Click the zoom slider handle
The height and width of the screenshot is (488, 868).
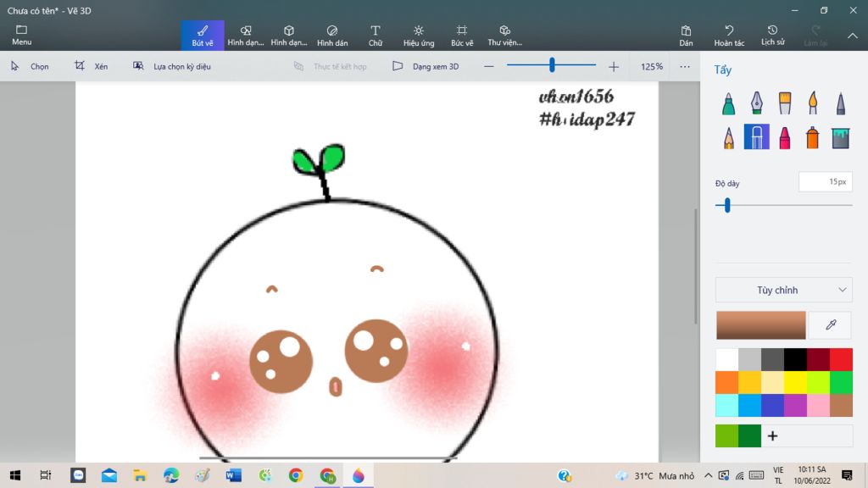[552, 65]
